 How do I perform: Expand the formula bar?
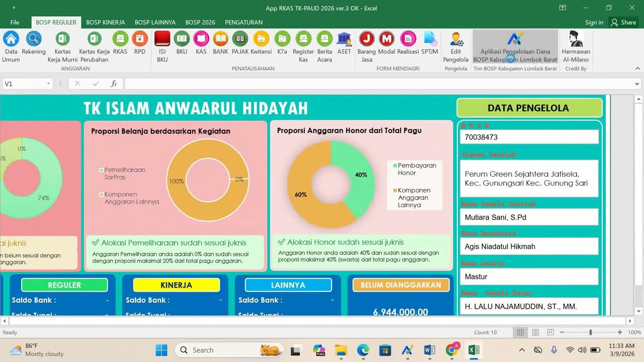[637, 84]
